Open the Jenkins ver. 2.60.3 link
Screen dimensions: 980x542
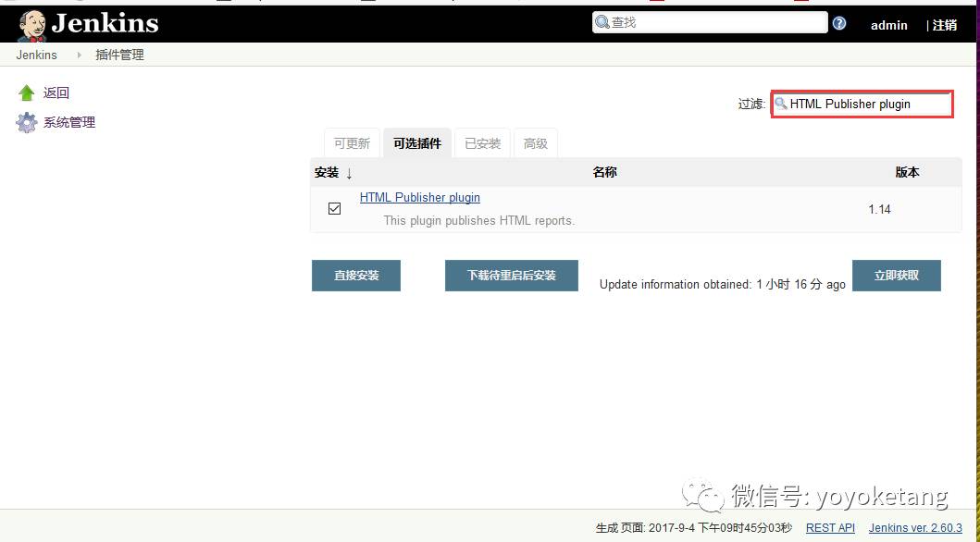coord(915,528)
